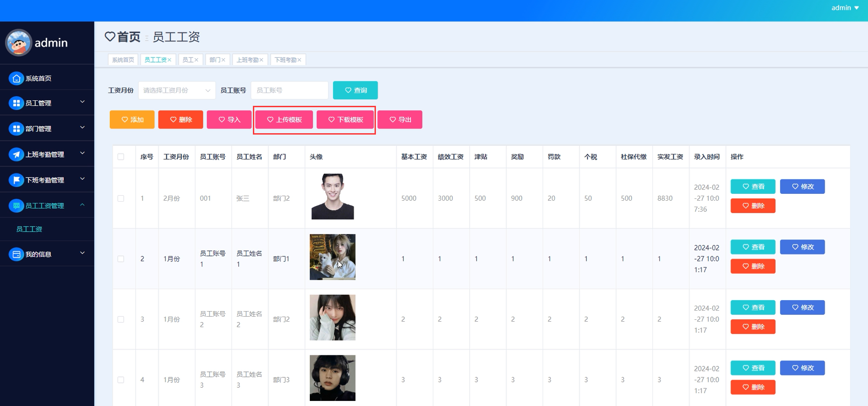The width and height of the screenshot is (868, 406).
Task: Switch to the 下班考勤 tab
Action: [x=285, y=60]
